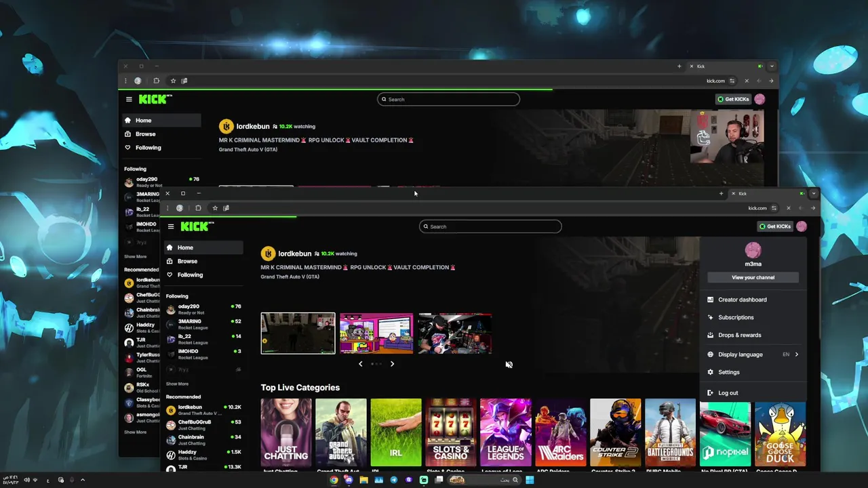Open Slots & Casino category card
This screenshot has height=488, width=868.
point(451,432)
